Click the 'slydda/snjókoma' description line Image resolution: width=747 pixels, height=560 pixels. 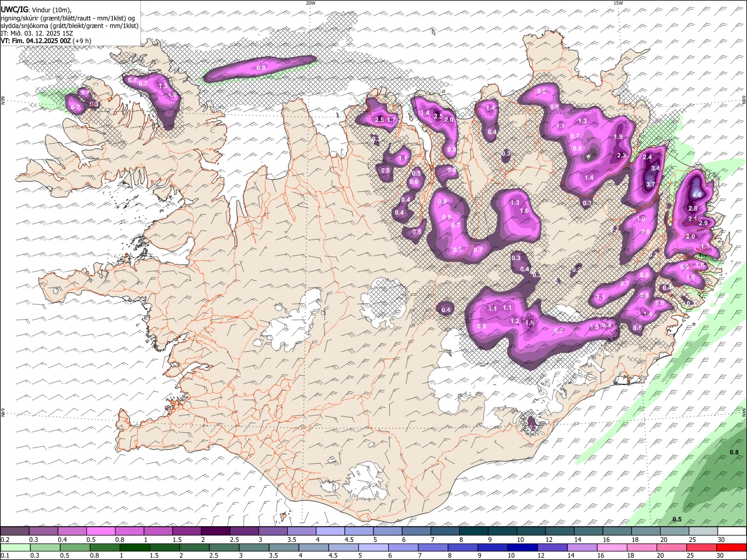point(69,26)
